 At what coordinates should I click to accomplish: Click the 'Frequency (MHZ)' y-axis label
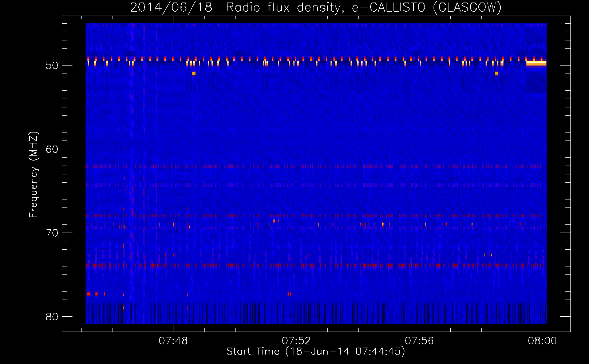pos(33,175)
